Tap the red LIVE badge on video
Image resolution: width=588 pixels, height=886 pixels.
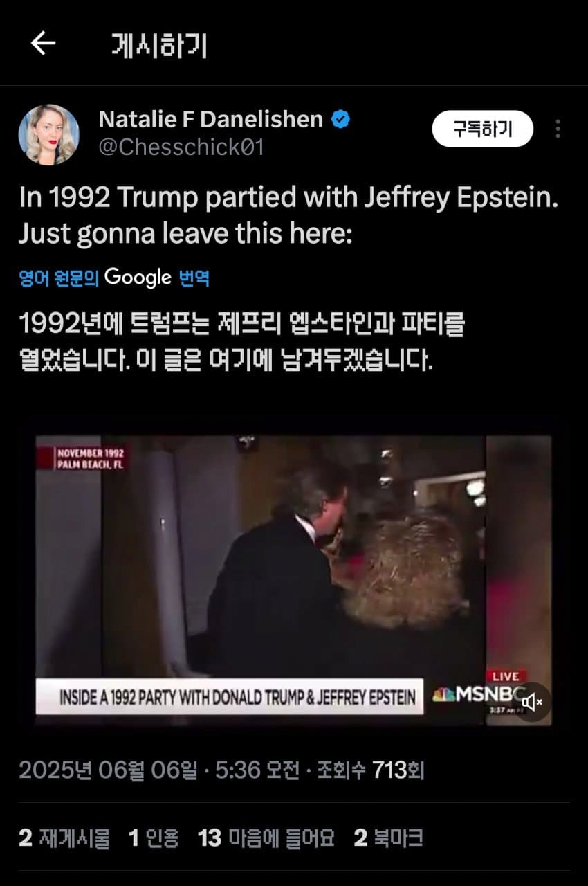click(x=505, y=676)
